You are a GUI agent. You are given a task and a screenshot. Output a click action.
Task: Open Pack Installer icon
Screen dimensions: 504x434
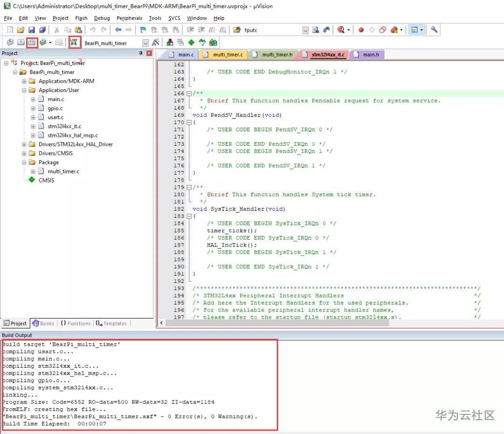click(213, 43)
